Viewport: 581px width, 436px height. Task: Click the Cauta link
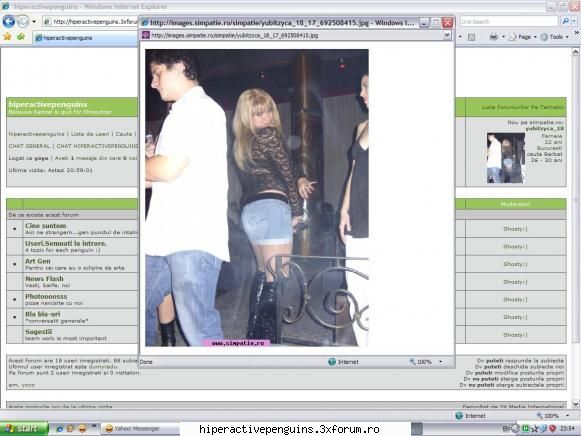click(x=123, y=134)
